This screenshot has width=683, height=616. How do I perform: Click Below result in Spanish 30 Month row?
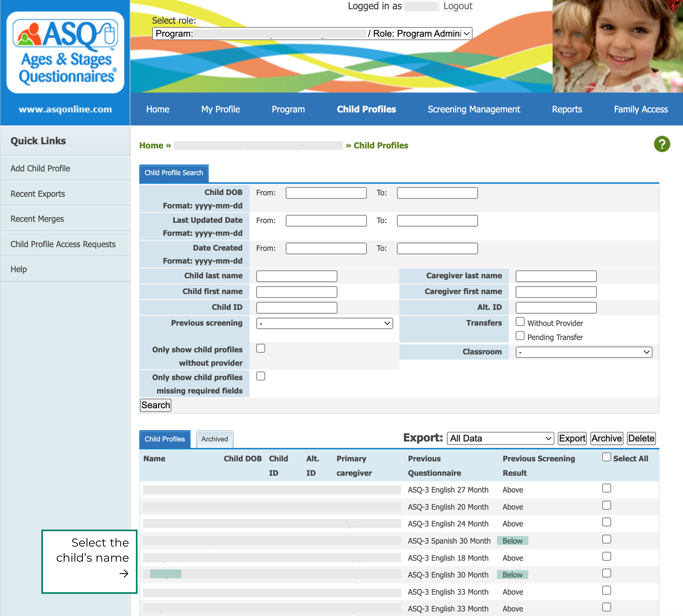(512, 541)
